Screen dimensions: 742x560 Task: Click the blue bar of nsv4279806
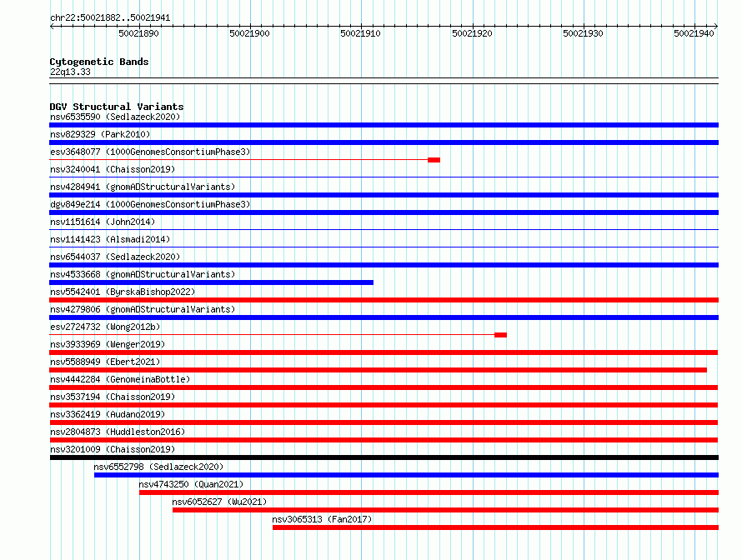[x=384, y=317]
